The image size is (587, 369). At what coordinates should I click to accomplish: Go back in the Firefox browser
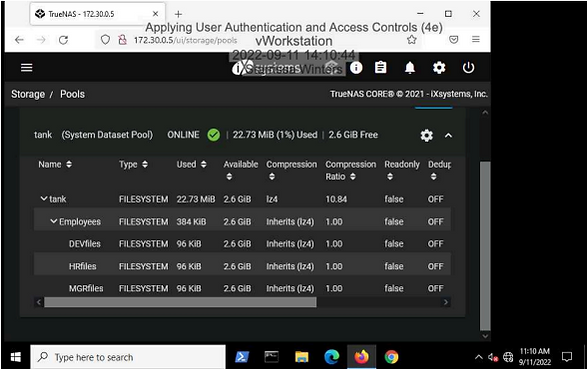coord(19,40)
